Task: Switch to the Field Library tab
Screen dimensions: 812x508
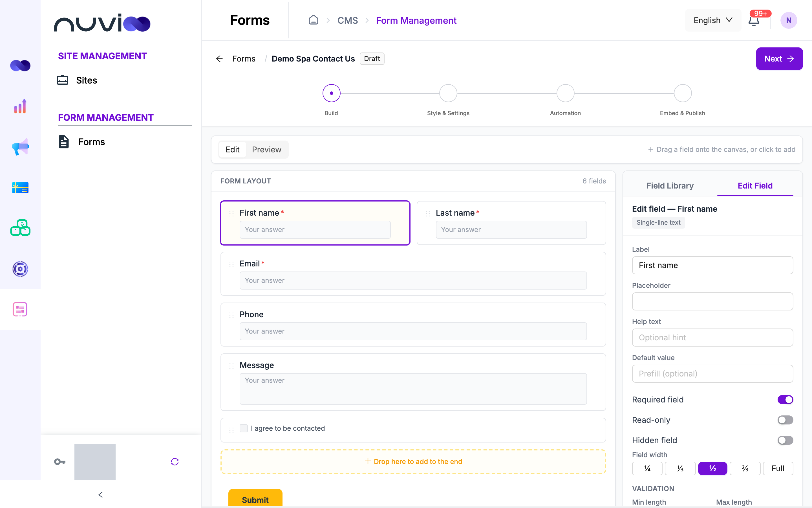Action: [670, 186]
